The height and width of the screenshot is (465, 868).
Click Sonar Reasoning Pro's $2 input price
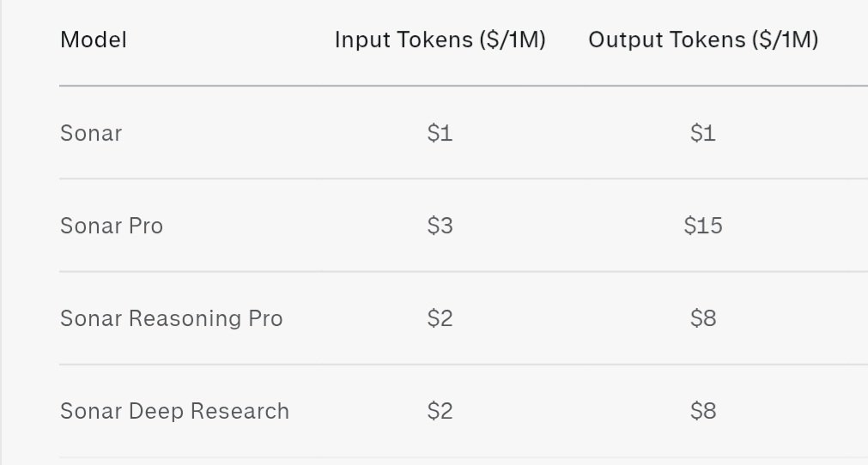(x=440, y=318)
